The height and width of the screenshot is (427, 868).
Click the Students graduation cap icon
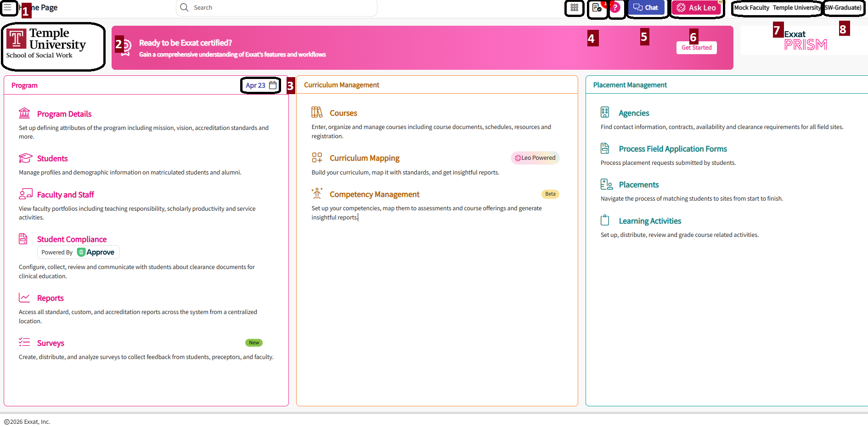pyautogui.click(x=25, y=158)
